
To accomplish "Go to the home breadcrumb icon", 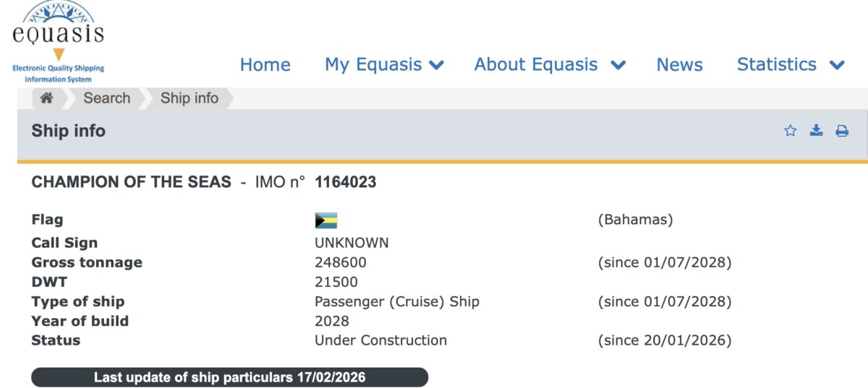I will [46, 98].
